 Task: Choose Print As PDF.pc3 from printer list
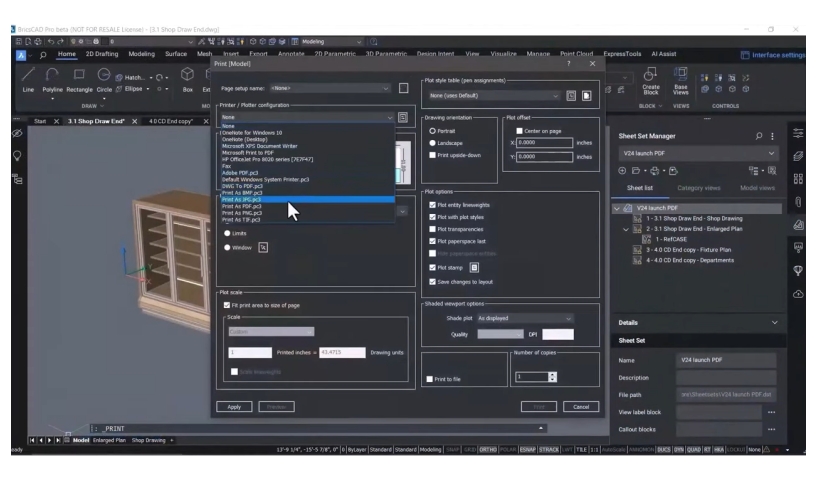[x=242, y=206]
